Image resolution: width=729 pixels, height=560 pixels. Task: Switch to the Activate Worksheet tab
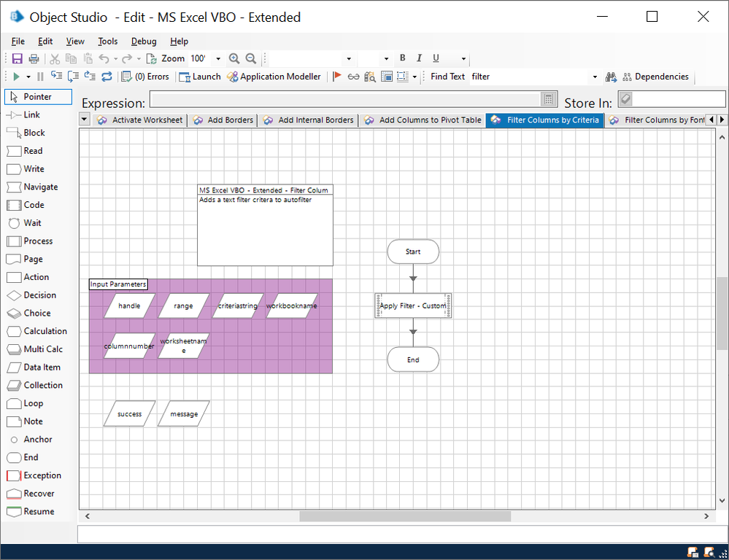(x=140, y=120)
